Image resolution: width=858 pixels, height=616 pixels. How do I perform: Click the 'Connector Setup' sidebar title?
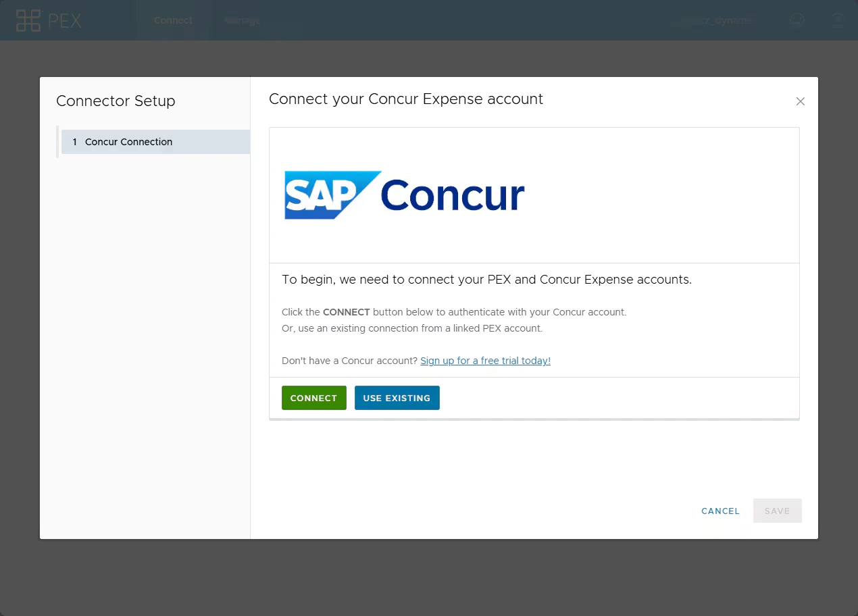pyautogui.click(x=116, y=101)
